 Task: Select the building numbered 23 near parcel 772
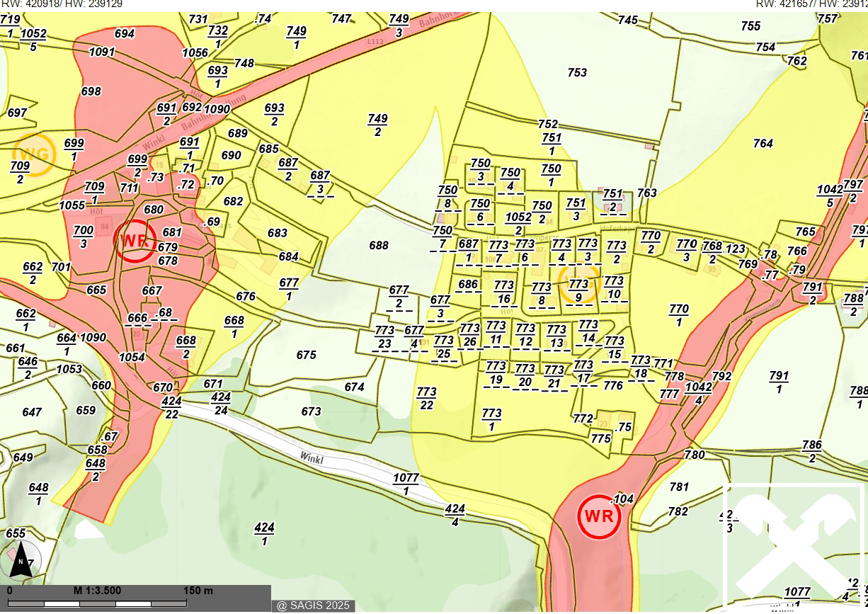604,423
